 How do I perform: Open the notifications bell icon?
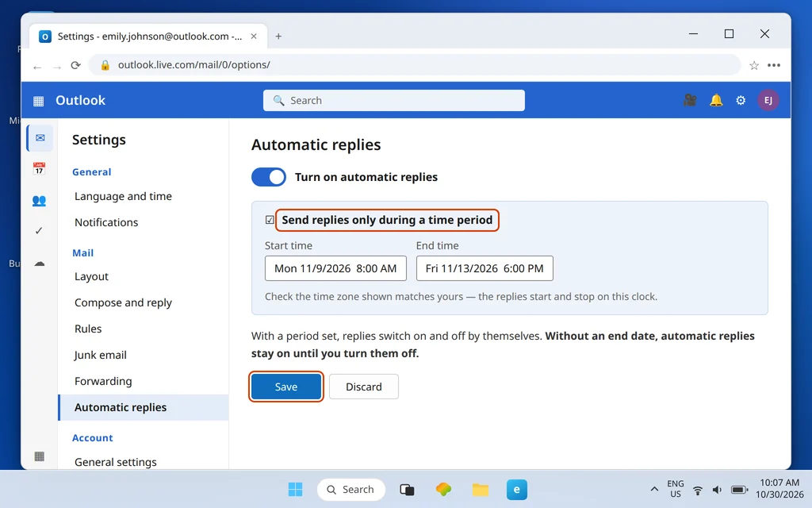point(716,100)
